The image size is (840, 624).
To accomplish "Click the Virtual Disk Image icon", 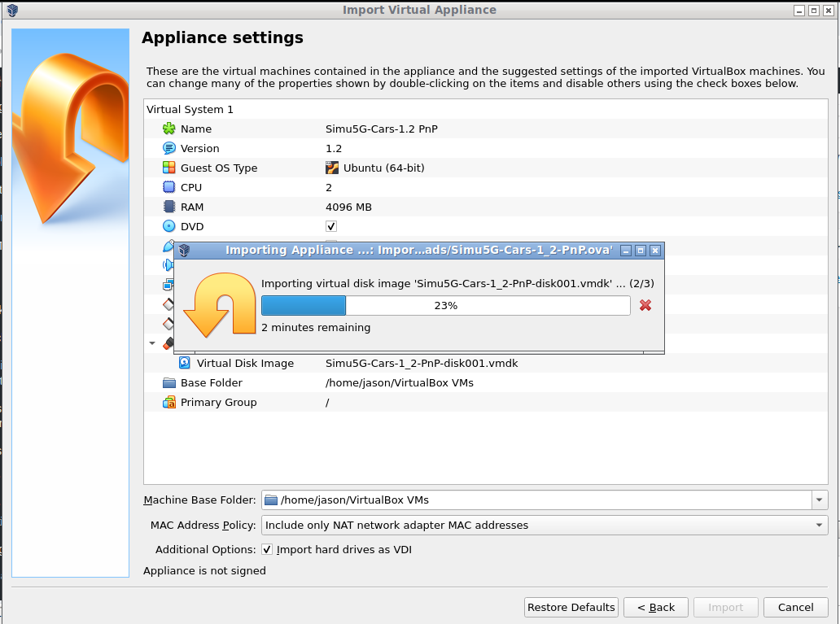I will coord(184,363).
